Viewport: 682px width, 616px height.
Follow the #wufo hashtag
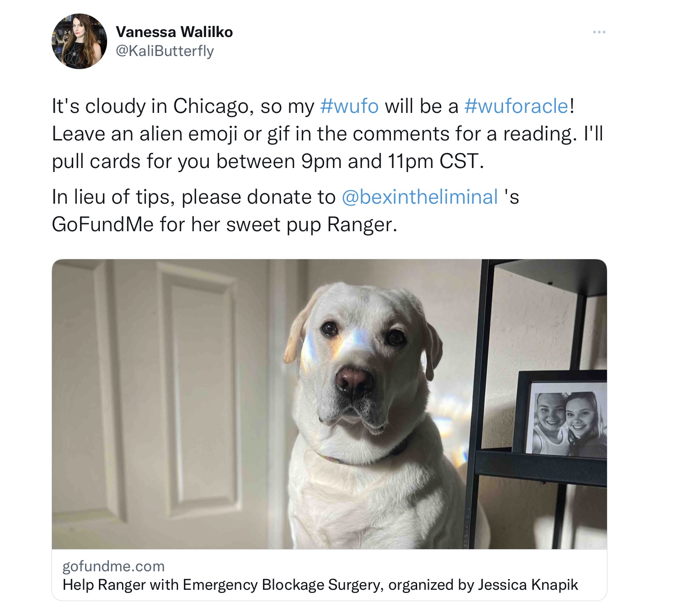[x=349, y=106]
